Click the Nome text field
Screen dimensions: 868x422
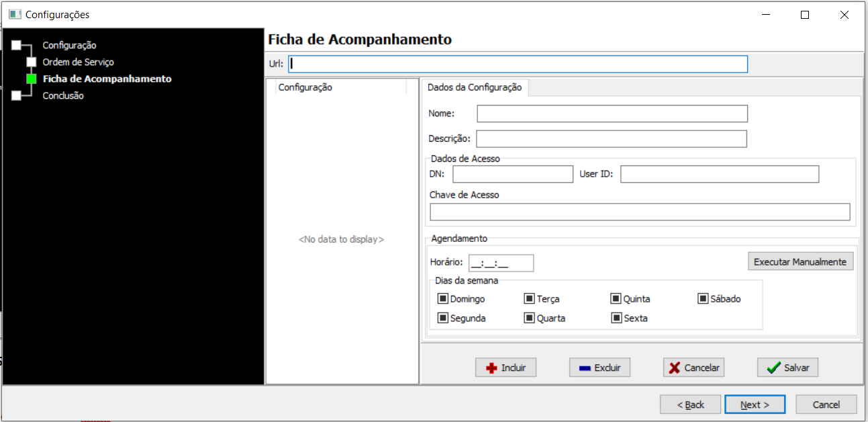(x=612, y=114)
